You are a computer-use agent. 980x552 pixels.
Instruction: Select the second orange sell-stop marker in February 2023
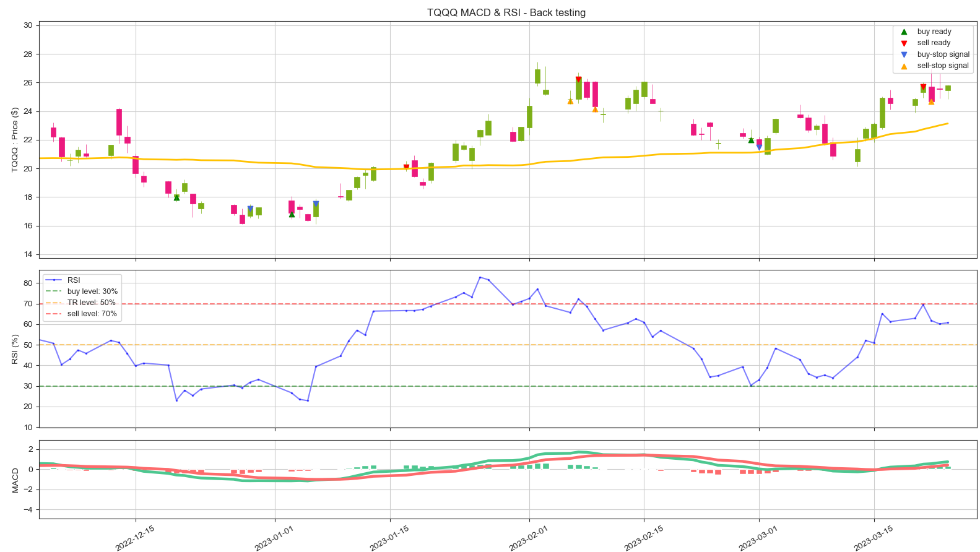(x=595, y=109)
